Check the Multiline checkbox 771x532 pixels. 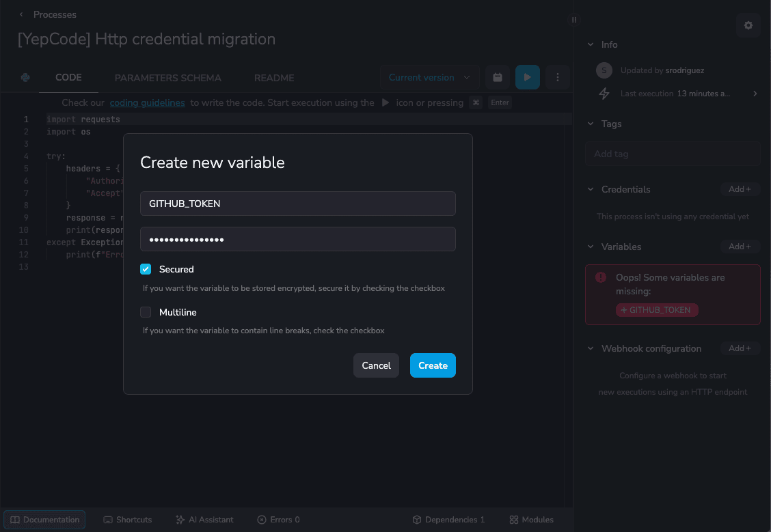146,312
